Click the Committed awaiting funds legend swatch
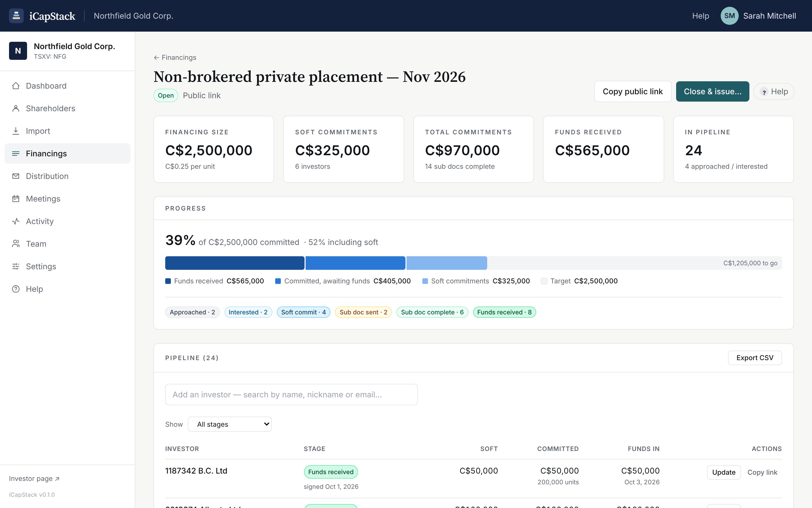This screenshot has width=812, height=508. (x=278, y=281)
